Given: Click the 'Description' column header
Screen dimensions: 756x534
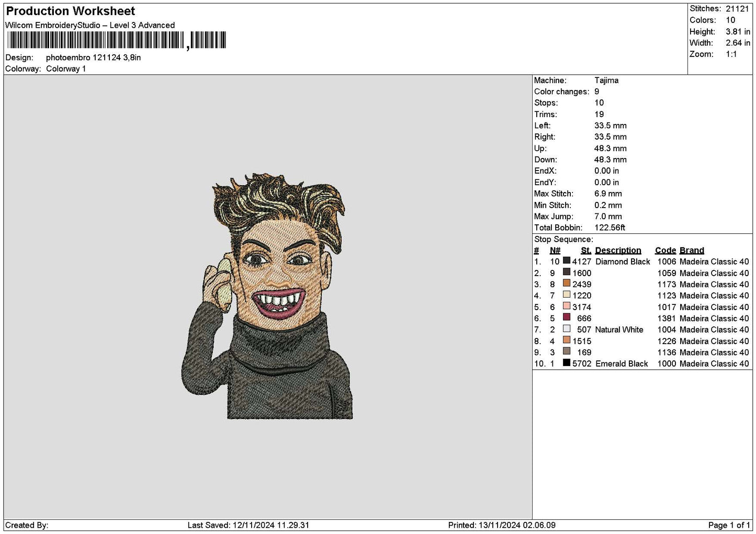Looking at the screenshot, I should click(618, 251).
